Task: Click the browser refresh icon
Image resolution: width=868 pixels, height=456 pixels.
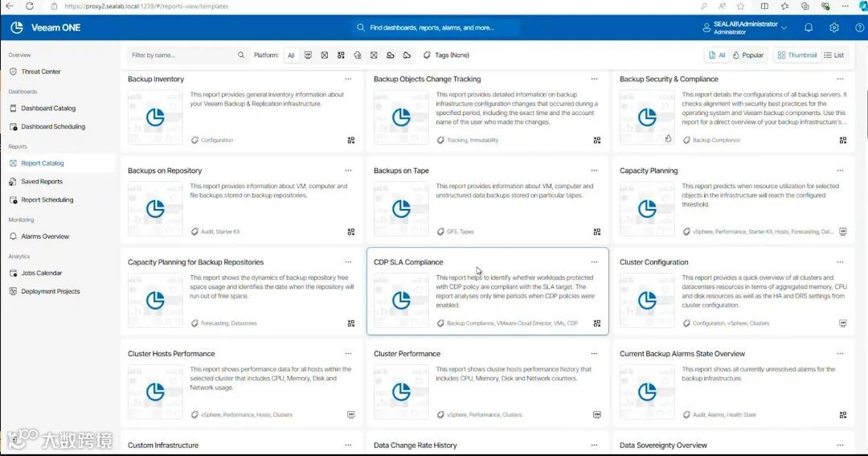Action: (x=30, y=6)
